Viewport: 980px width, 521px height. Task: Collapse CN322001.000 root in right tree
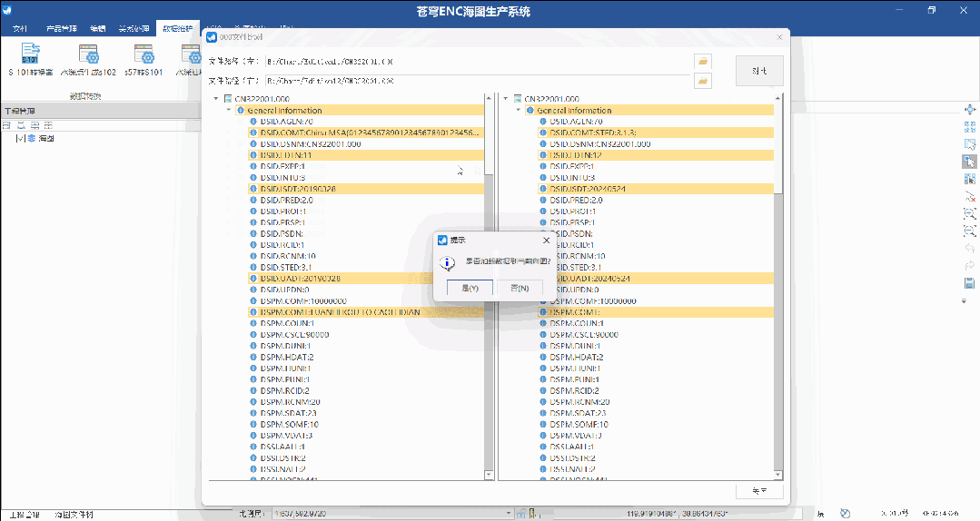click(505, 98)
